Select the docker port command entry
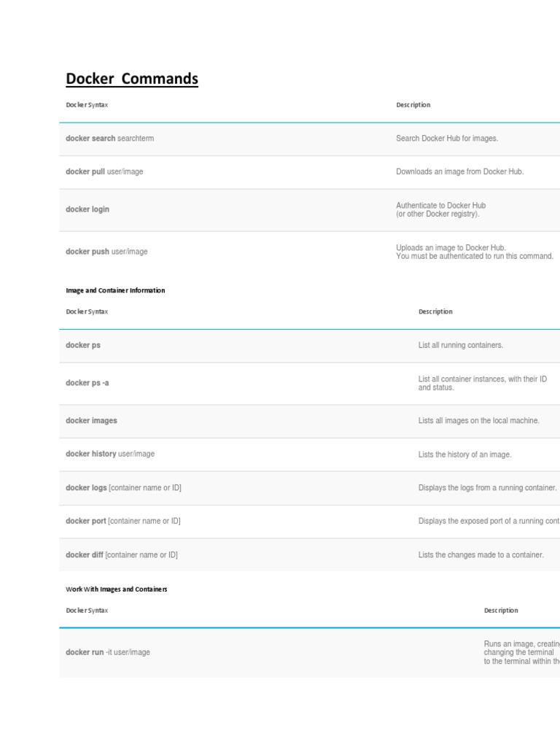This screenshot has height=747, width=560. click(x=123, y=521)
